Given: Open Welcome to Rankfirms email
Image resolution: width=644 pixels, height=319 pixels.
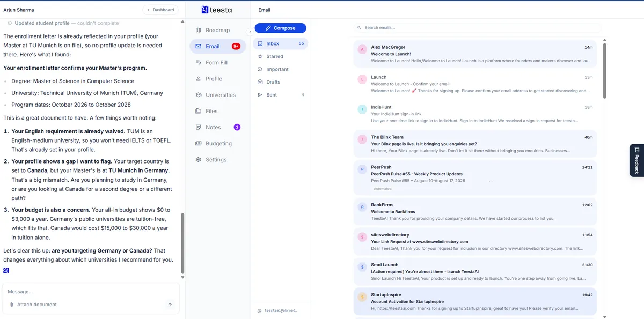Looking at the screenshot, I should coord(475,211).
